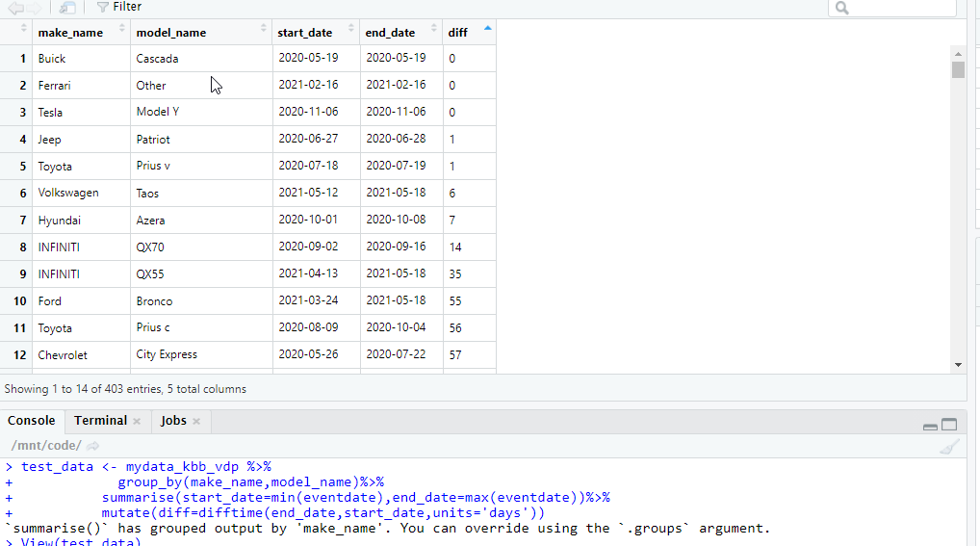This screenshot has height=546, width=980.
Task: Select the Model Y cell
Action: coord(201,112)
